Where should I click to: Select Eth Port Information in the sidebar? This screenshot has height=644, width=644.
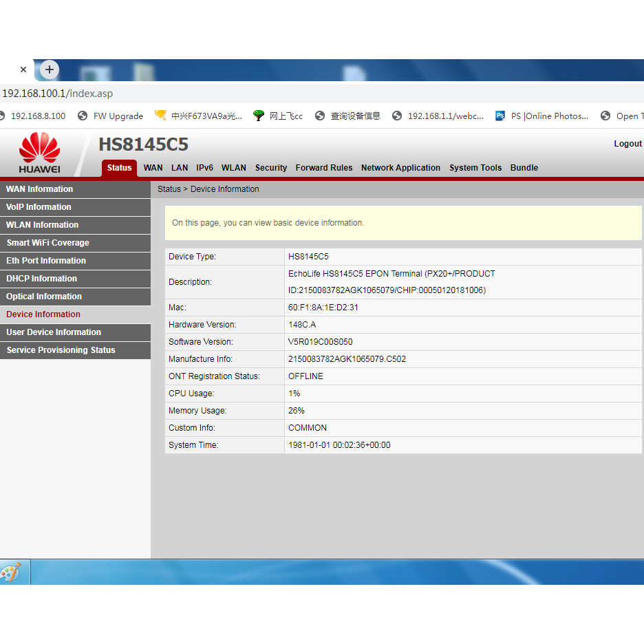tap(46, 261)
